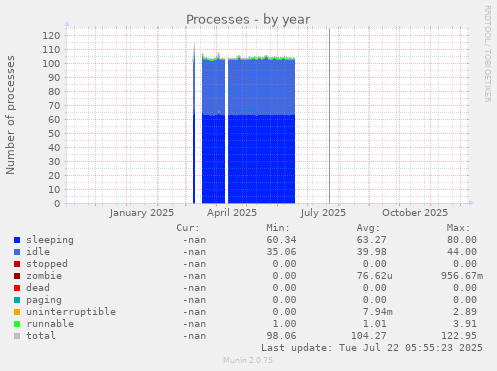Click the 'April 2025' x-axis label
The height and width of the screenshot is (371, 497).
click(x=232, y=213)
